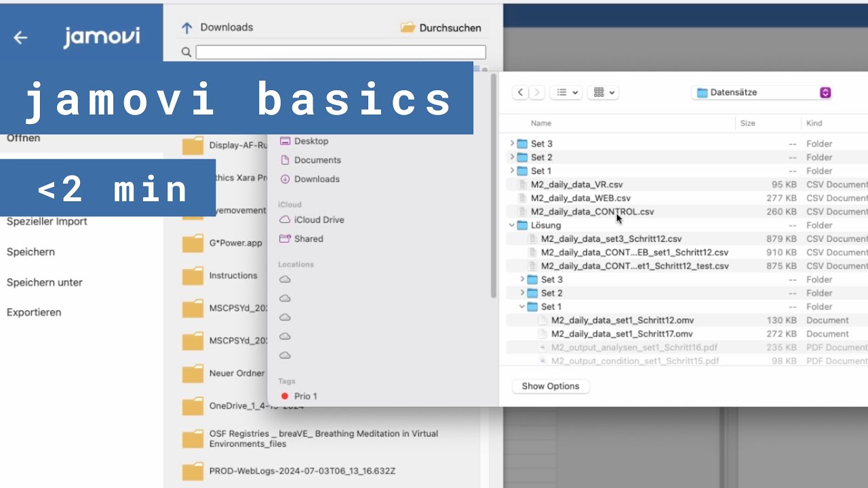Image resolution: width=868 pixels, height=488 pixels.
Task: Select Exportieren menu entry
Action: click(34, 312)
